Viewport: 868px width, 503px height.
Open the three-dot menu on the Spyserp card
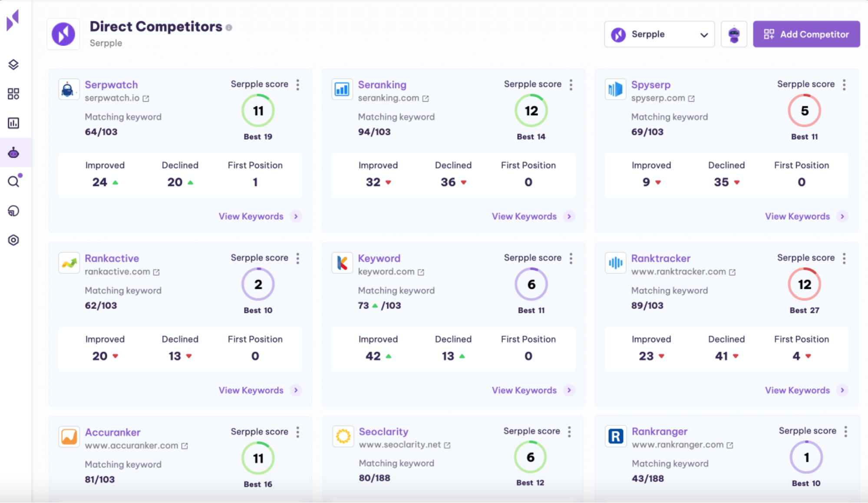point(844,85)
